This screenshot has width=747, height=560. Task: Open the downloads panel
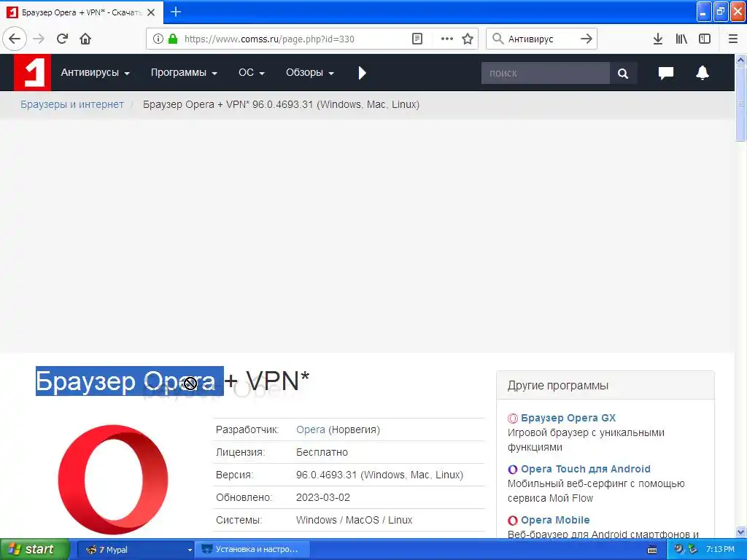coord(658,39)
